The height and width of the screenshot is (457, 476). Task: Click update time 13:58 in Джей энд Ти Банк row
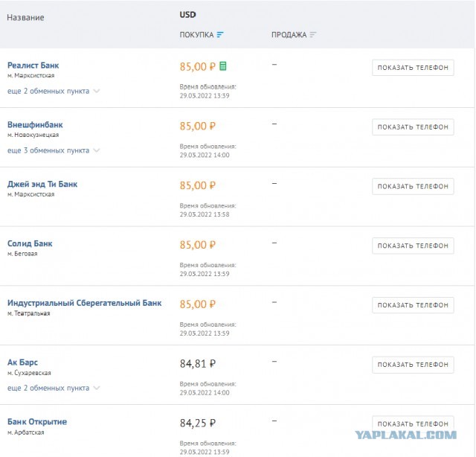[222, 214]
